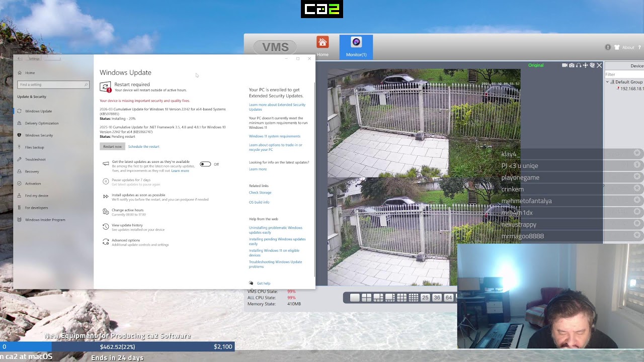644x362 pixels.
Task: Open Home in Settings sidebar
Action: point(30,73)
